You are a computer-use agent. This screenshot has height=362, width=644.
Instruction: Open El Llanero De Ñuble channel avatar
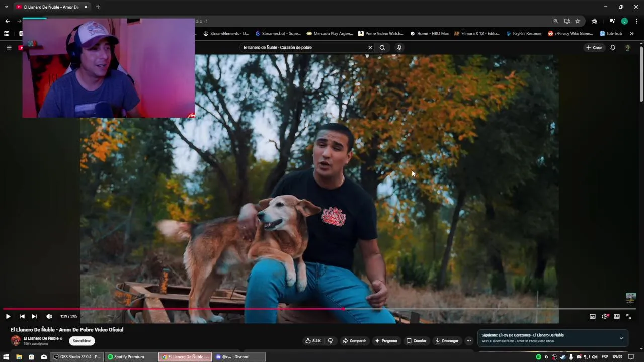(x=16, y=340)
